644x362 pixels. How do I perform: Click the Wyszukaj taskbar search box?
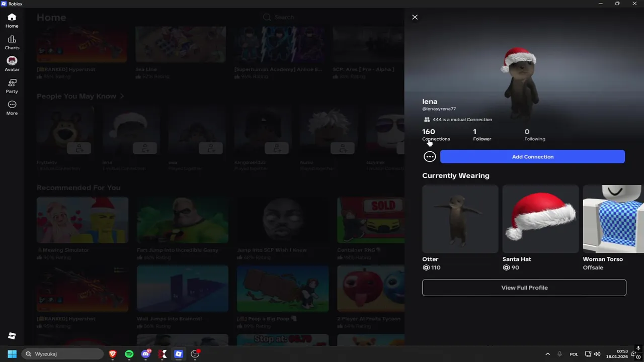coord(63,354)
